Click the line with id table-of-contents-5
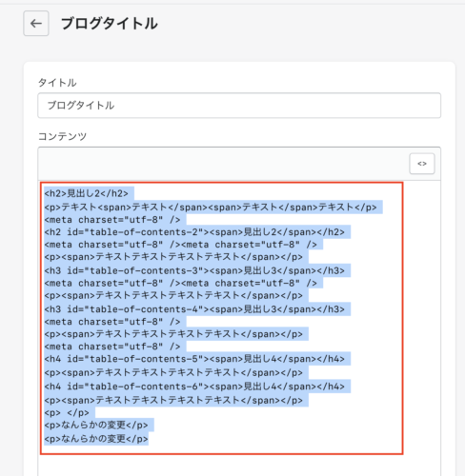The width and height of the screenshot is (465, 476). [x=194, y=359]
